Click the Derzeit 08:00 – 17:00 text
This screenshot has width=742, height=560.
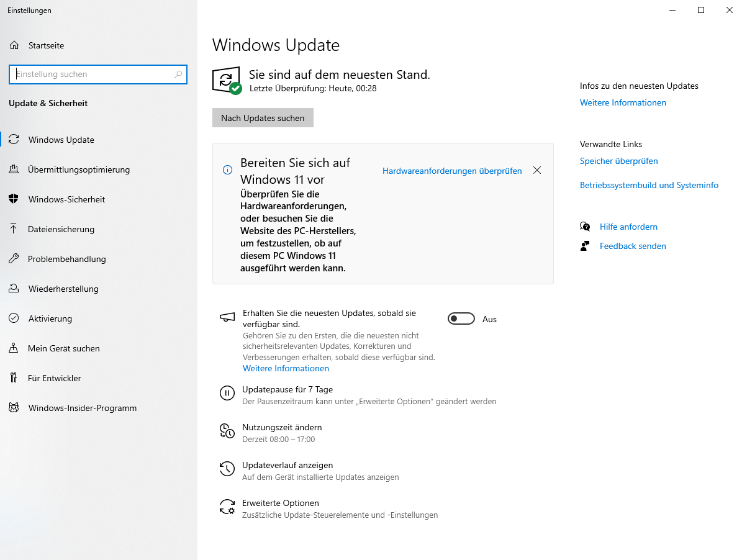coord(278,440)
